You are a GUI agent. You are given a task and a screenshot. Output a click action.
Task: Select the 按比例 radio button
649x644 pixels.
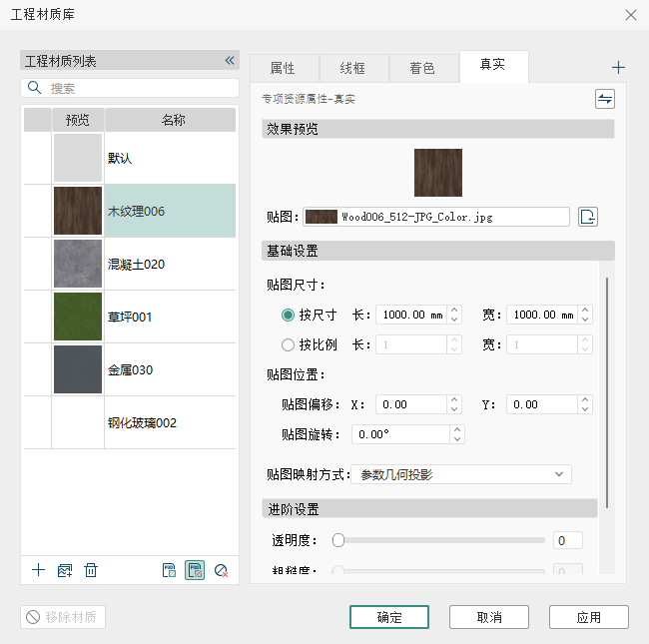[289, 344]
